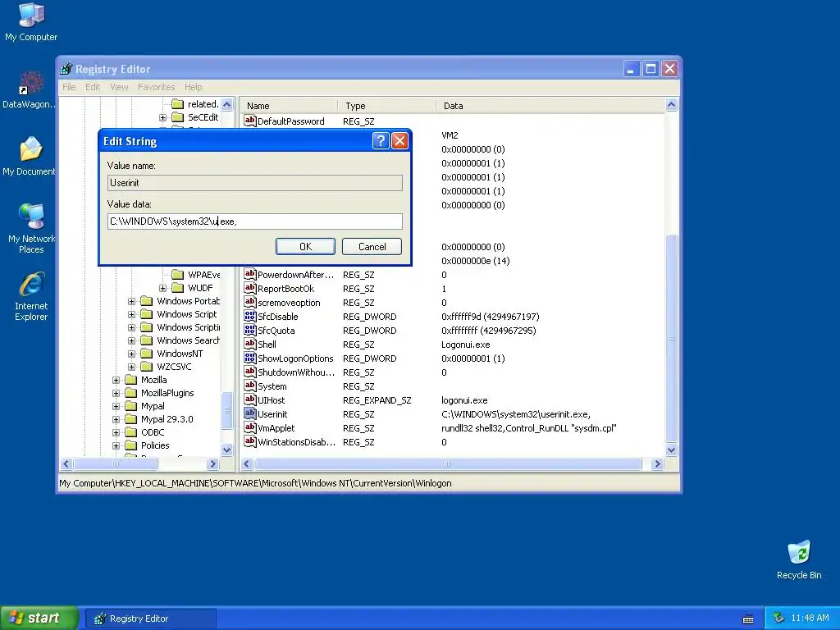Click the SfcQuota DWORD value icon
Screen dimensions: 840x630
(249, 330)
